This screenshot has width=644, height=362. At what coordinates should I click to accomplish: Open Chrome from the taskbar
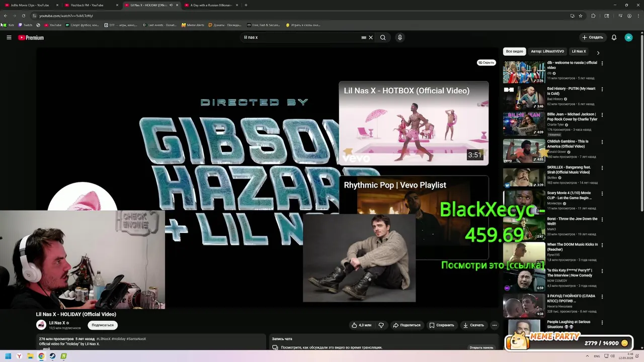tap(41, 356)
